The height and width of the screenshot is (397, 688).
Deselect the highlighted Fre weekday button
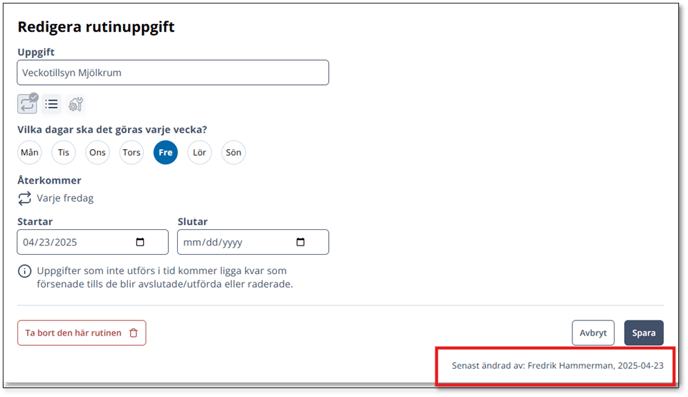tap(165, 153)
